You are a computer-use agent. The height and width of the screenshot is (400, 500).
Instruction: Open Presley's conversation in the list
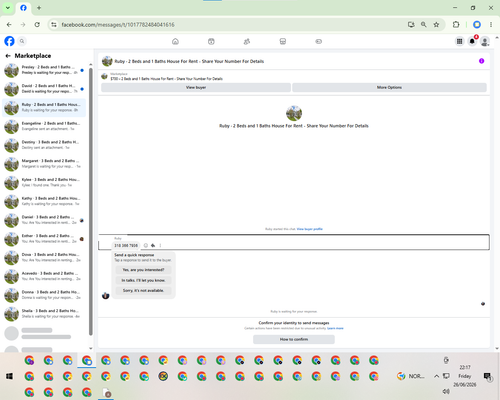44,70
